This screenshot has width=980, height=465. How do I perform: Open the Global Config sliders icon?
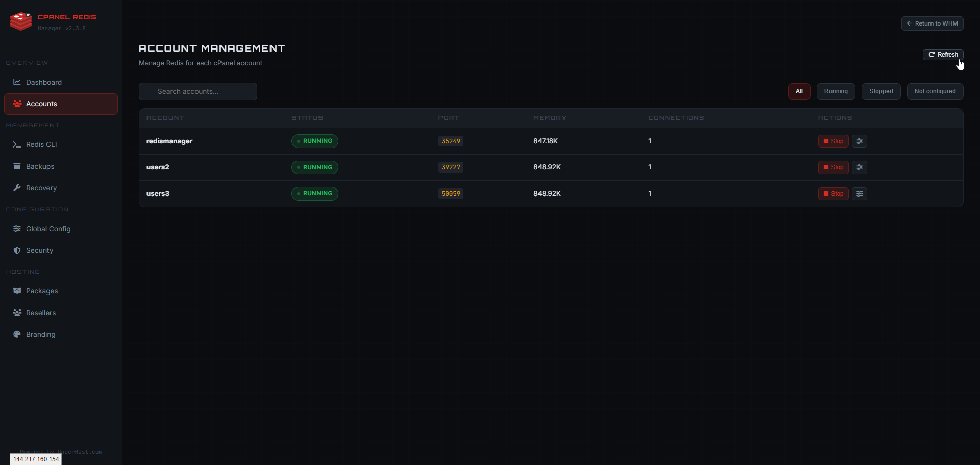pos(17,229)
